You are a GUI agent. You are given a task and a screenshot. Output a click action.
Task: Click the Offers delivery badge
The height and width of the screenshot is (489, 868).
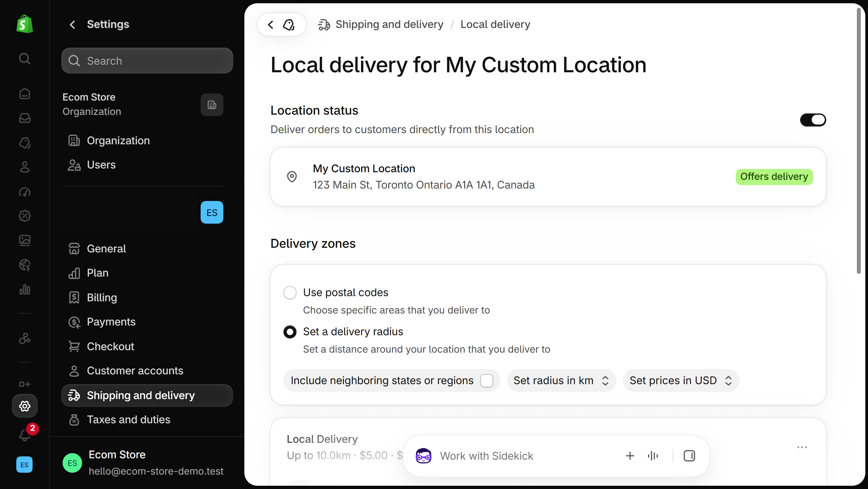click(x=774, y=177)
